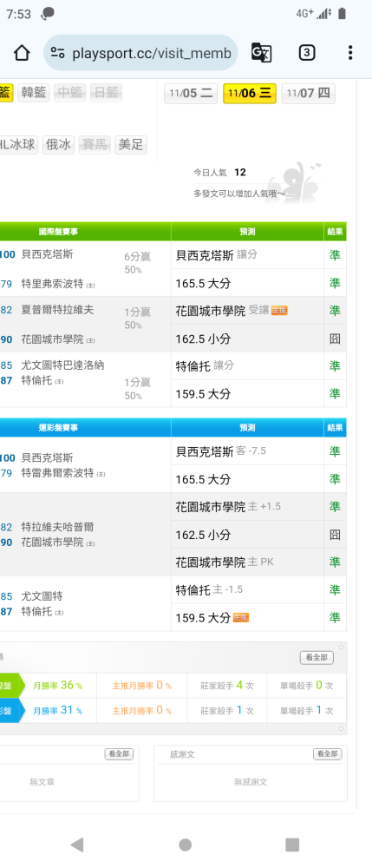
Task: Click 162.5 小分 in 運彩盤 table
Action: (x=203, y=535)
